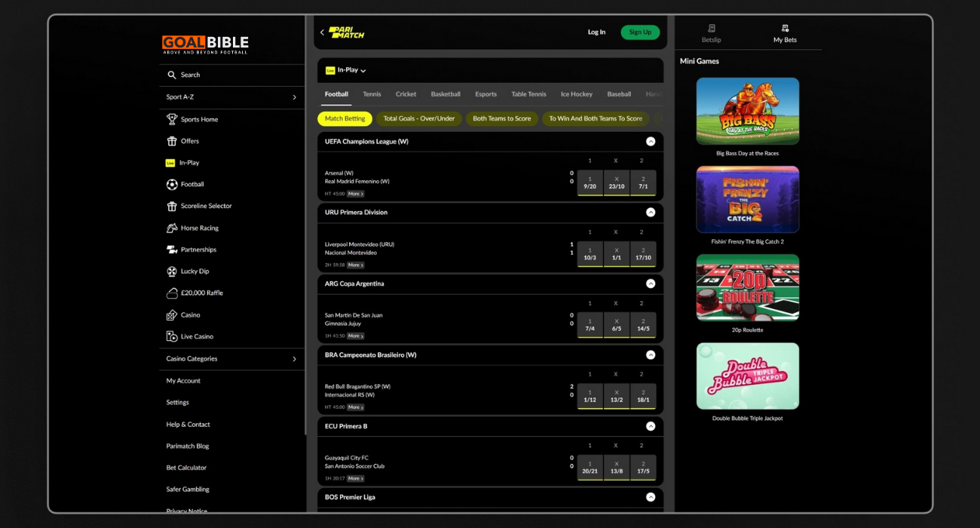
Task: Click the green Sign Up button
Action: click(x=640, y=32)
